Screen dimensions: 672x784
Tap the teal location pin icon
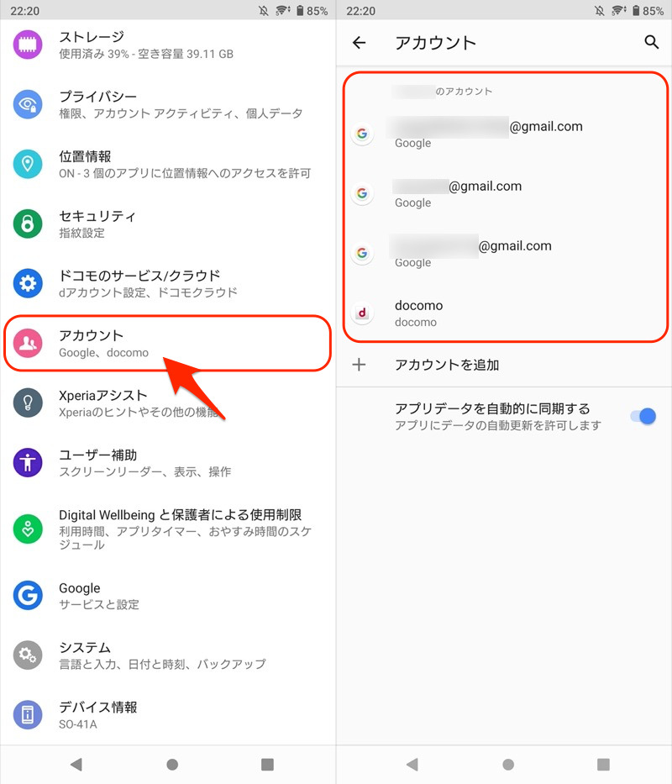pyautogui.click(x=28, y=164)
